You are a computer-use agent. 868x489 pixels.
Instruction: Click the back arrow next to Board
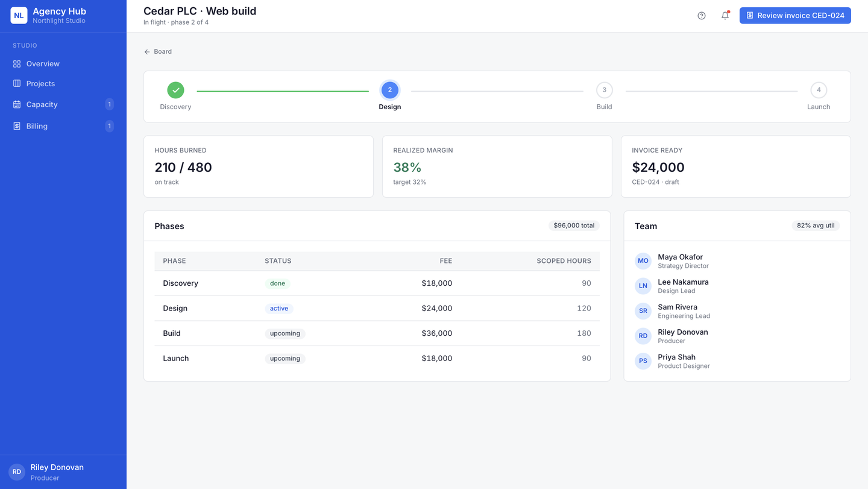(x=147, y=52)
